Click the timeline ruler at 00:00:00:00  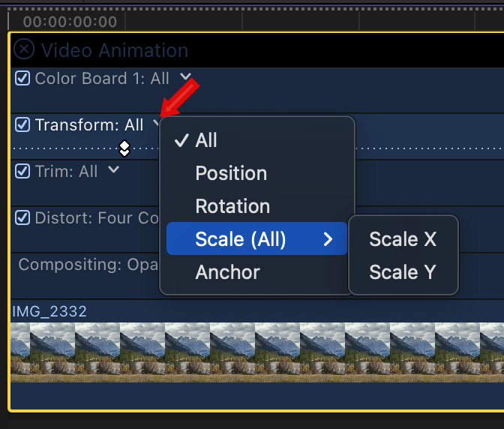coord(70,22)
